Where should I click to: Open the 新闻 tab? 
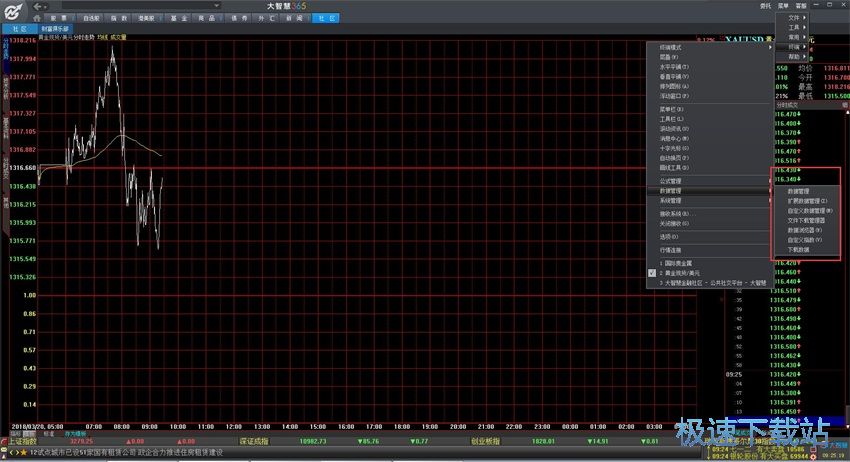tap(294, 18)
